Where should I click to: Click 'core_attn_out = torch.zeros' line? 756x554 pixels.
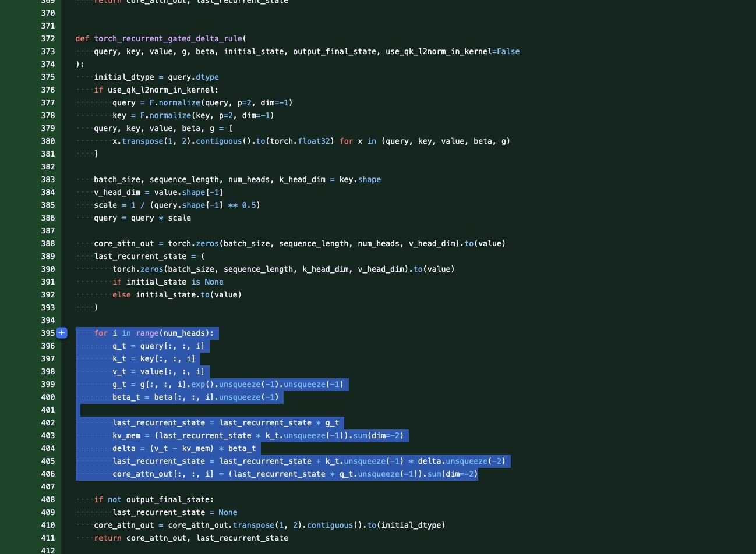tap(300, 243)
